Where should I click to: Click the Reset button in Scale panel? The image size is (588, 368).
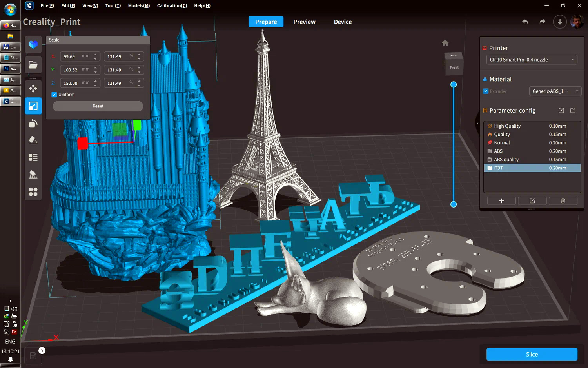[x=98, y=106]
